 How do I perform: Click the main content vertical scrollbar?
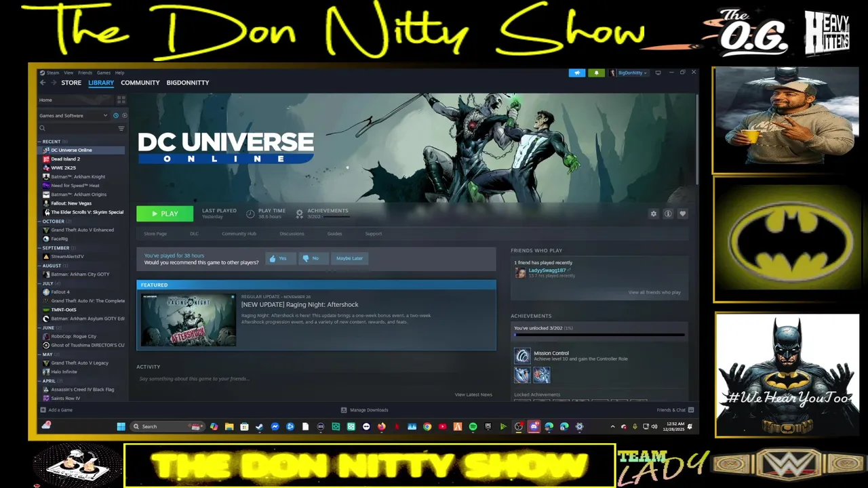[696, 139]
